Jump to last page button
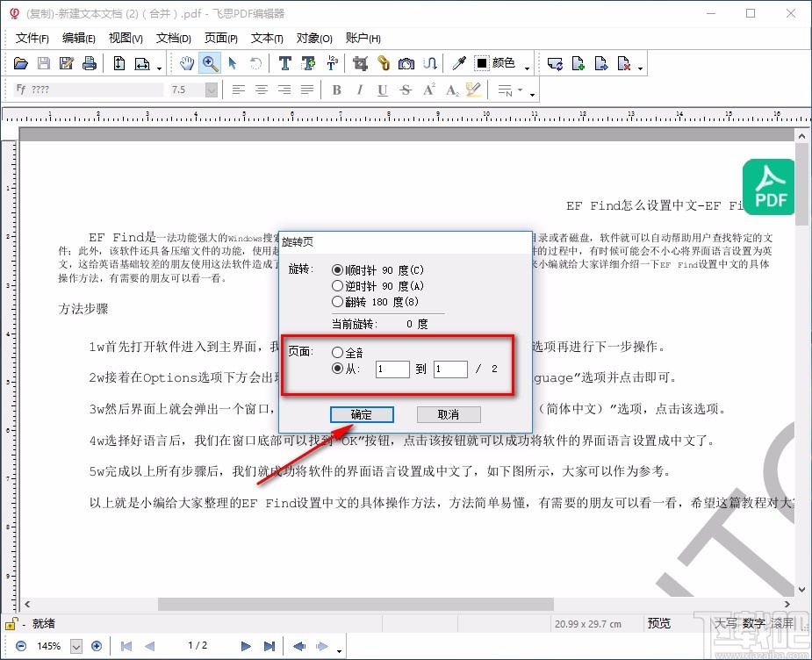 [x=269, y=646]
